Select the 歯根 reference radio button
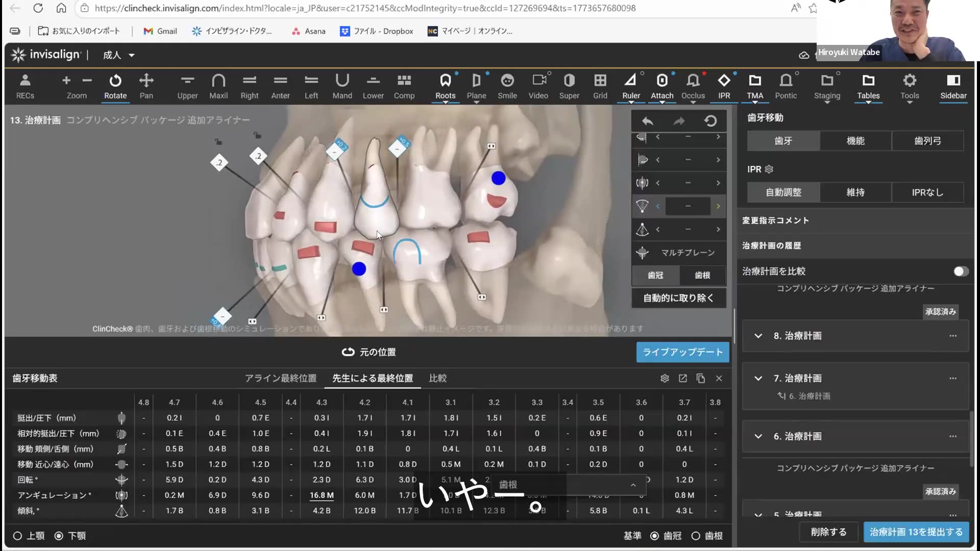The width and height of the screenshot is (980, 551). click(x=696, y=536)
